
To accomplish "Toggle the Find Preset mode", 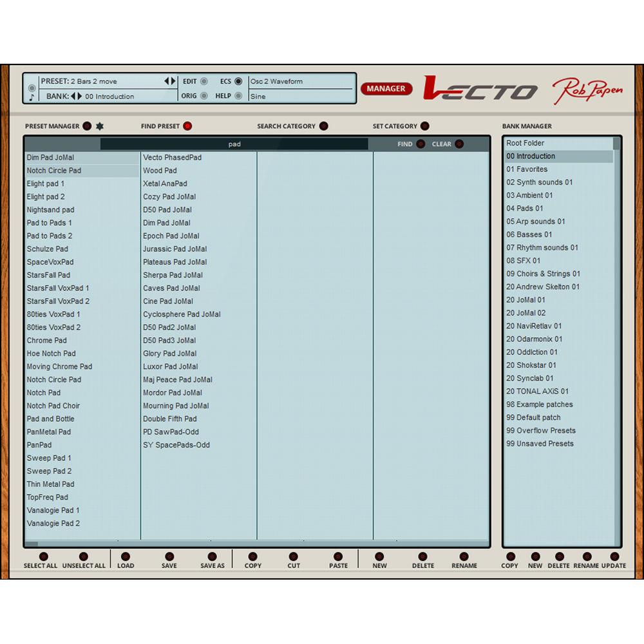I will point(187,126).
